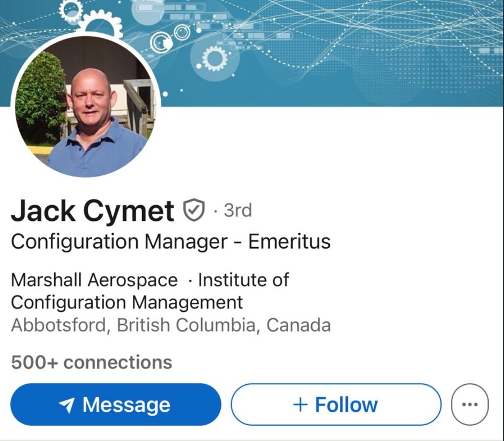Open the three-dots More options button
This screenshot has height=441, width=504.
pos(470,405)
